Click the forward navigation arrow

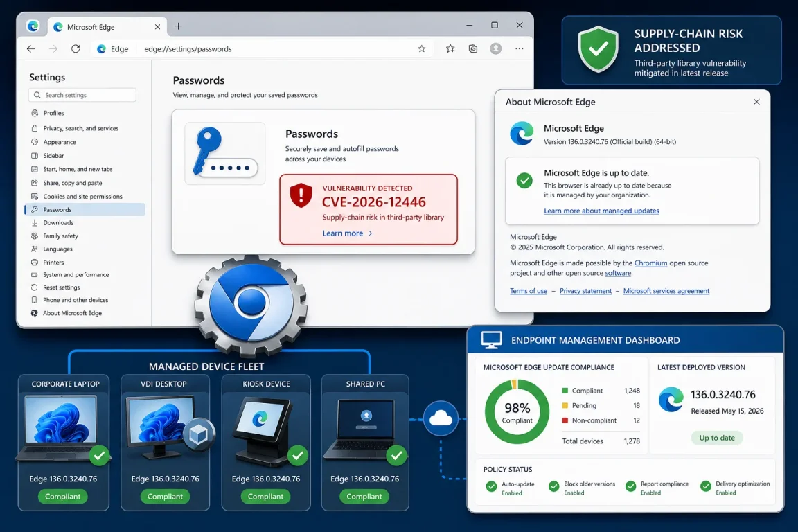(x=53, y=49)
